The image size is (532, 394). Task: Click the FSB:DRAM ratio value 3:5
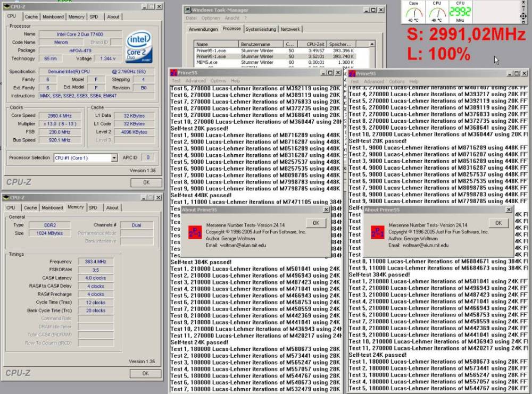(x=96, y=270)
